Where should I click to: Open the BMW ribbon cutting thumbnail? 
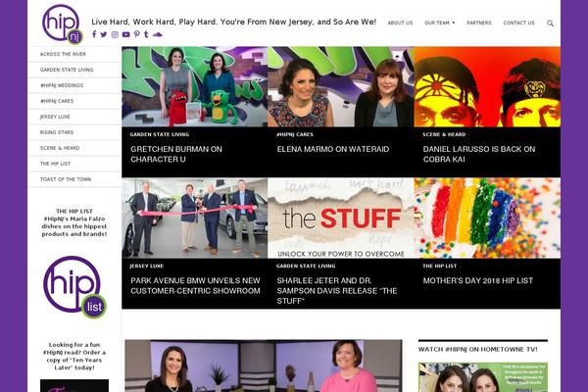tap(195, 218)
